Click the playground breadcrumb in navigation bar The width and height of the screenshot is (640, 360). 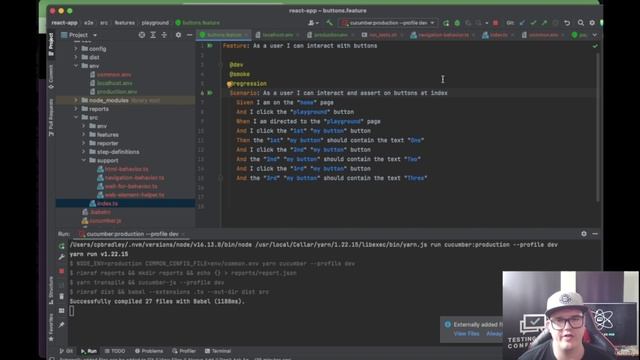(x=155, y=23)
